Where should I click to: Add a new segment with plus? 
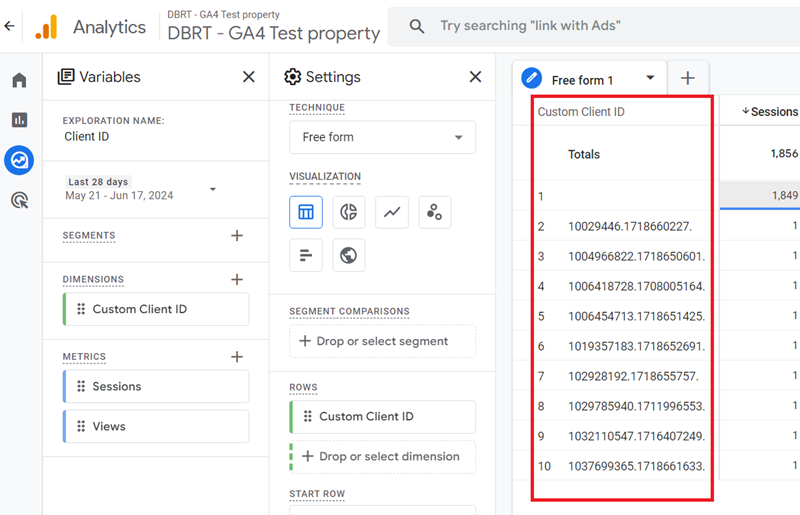(x=237, y=235)
